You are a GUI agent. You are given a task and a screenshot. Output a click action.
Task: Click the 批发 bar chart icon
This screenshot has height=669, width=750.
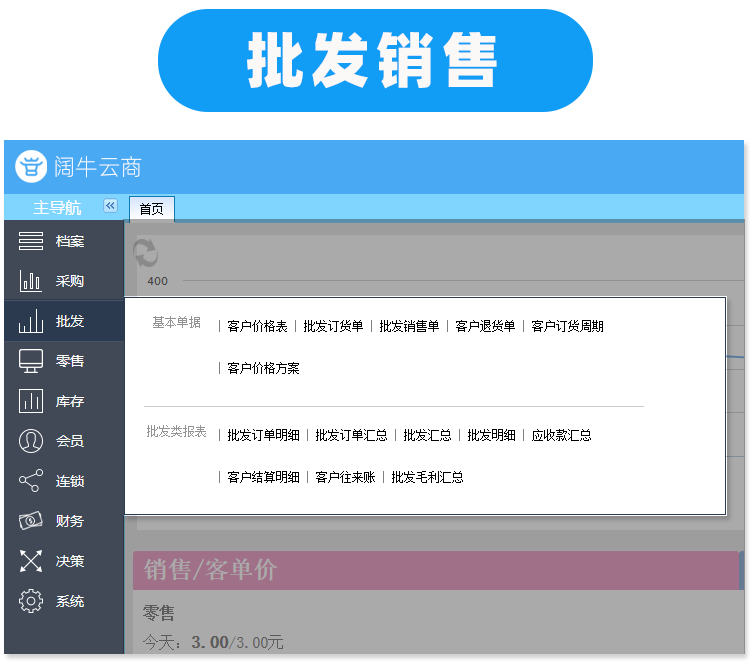(x=31, y=321)
